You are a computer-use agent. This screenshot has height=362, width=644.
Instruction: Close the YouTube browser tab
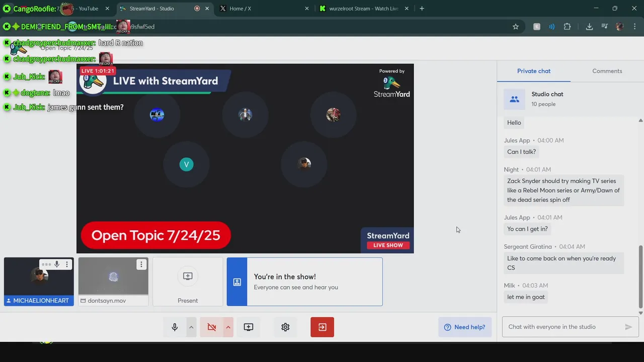pos(107,9)
